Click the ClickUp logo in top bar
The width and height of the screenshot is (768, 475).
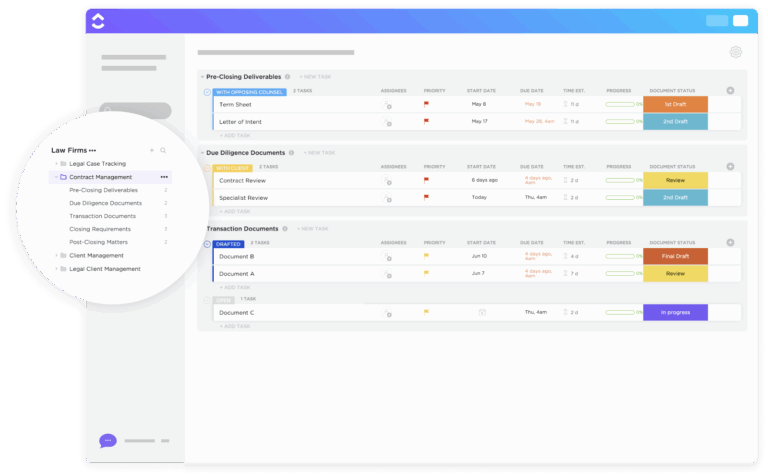tap(98, 20)
